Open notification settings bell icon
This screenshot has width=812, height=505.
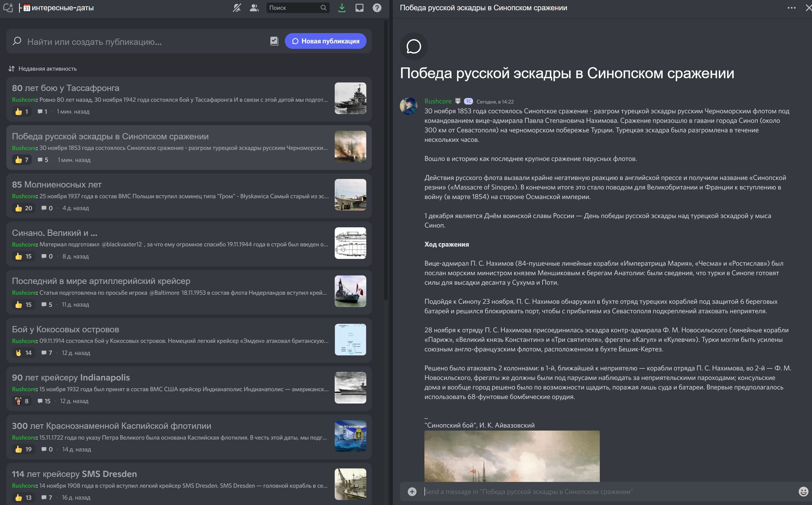click(237, 8)
